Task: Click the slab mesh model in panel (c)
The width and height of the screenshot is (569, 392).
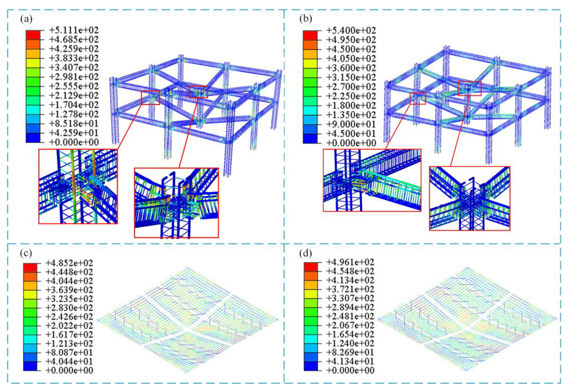Action: [x=188, y=320]
